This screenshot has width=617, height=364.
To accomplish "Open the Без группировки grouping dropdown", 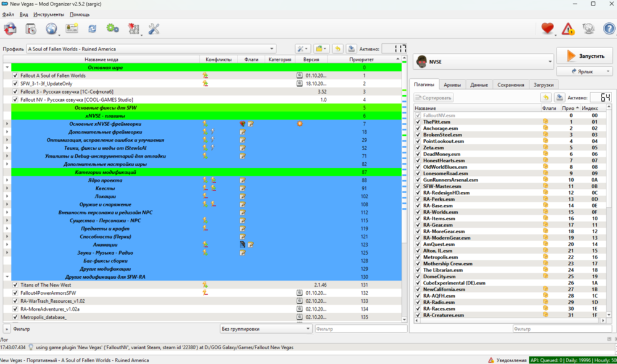I will point(265,329).
